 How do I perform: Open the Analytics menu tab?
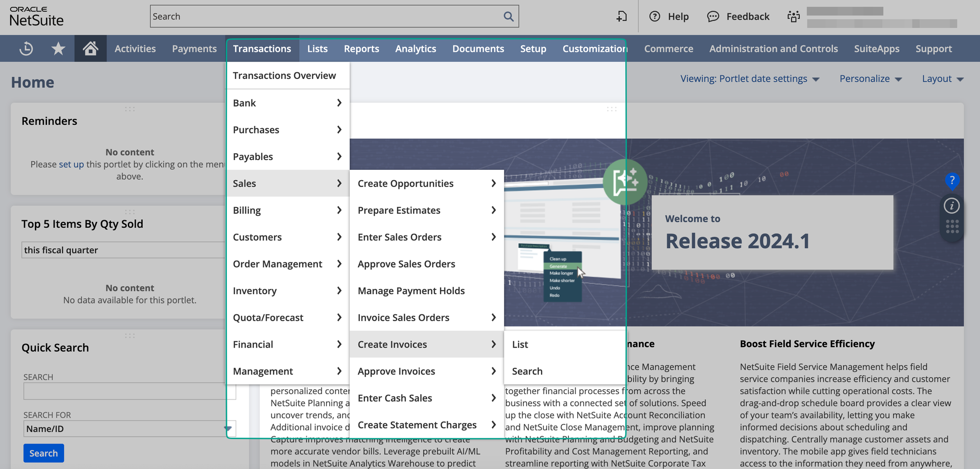tap(416, 48)
